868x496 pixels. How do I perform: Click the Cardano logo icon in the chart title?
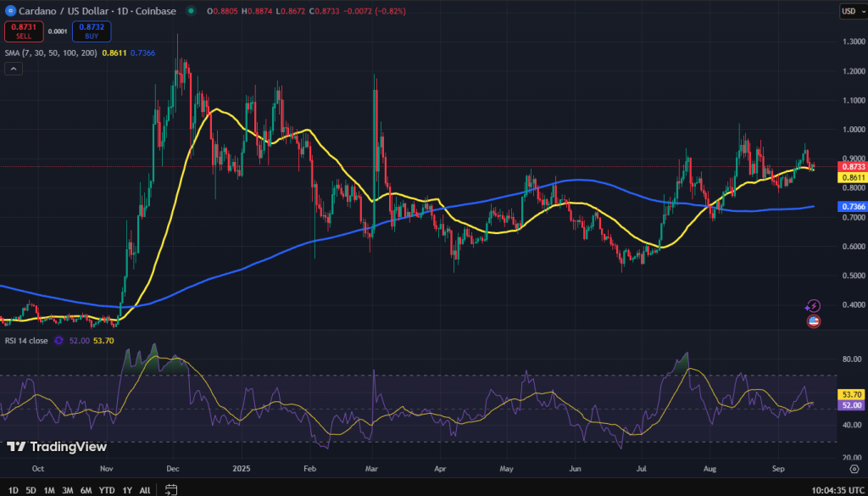10,11
